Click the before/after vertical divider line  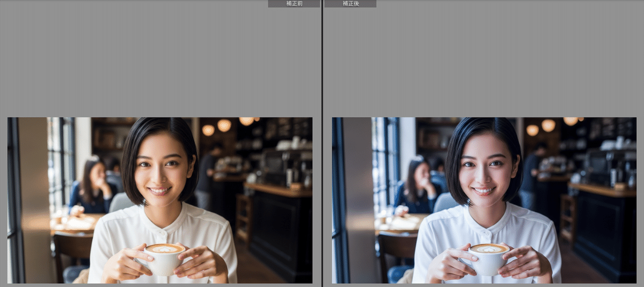pos(322,143)
